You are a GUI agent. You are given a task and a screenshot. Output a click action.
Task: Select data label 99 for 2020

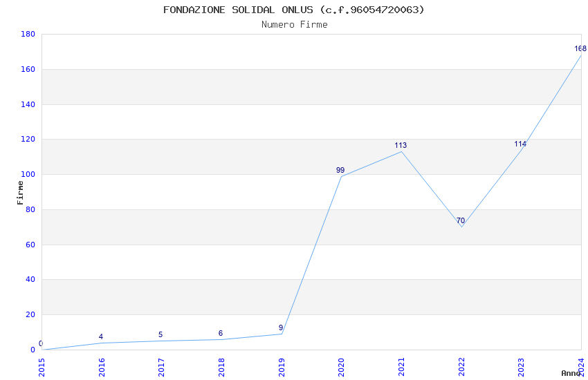click(340, 170)
